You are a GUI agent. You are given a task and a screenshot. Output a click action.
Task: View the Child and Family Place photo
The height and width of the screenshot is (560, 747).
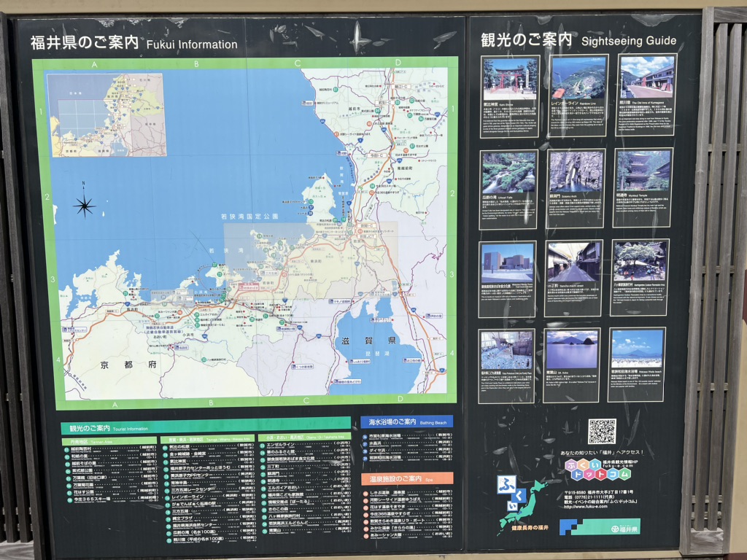point(506,350)
